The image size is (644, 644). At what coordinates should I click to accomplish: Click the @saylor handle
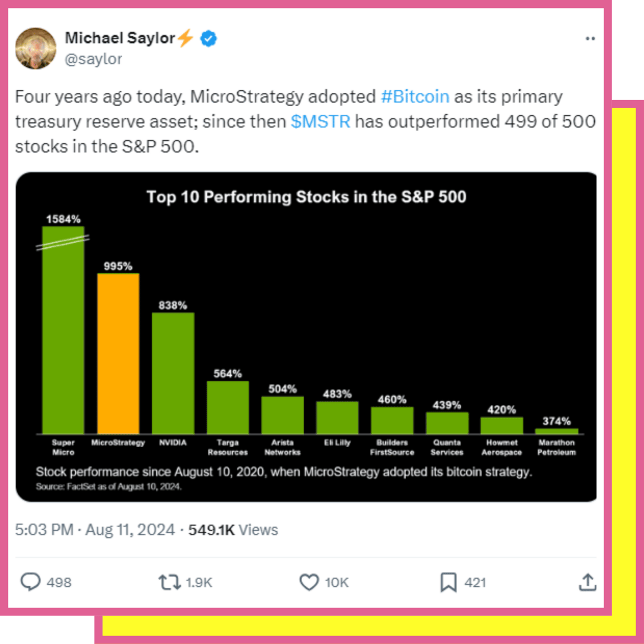[93, 59]
